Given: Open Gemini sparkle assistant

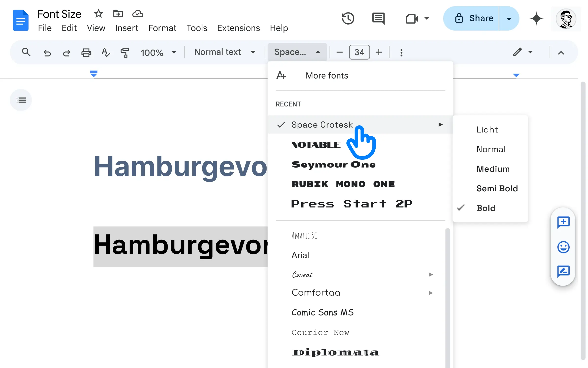Looking at the screenshot, I should [x=536, y=18].
